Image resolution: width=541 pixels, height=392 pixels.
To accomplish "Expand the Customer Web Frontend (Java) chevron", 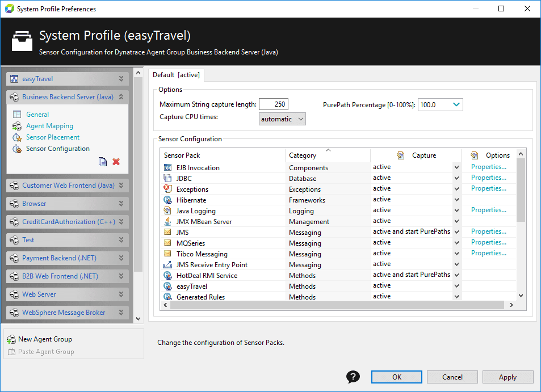I will (x=121, y=186).
